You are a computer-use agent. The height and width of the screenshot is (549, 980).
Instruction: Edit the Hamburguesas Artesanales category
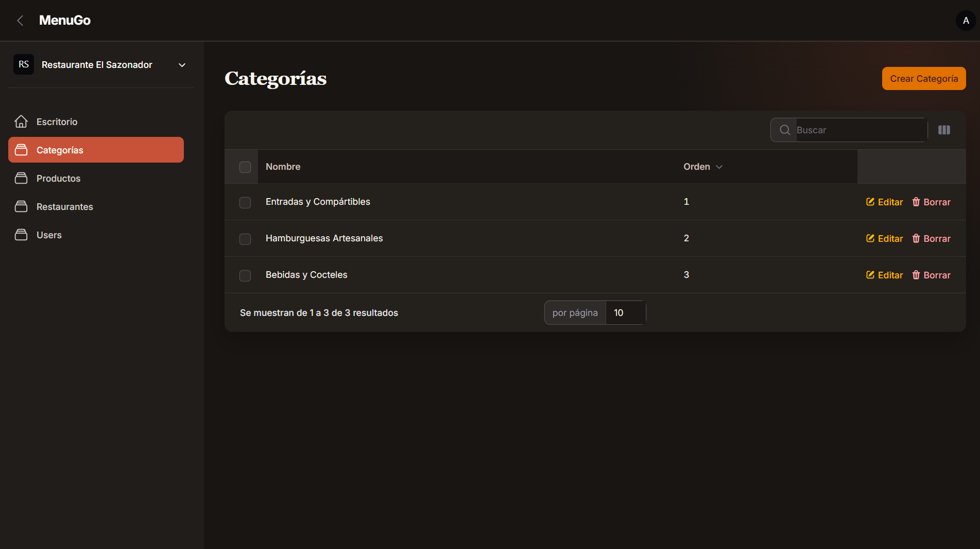pyautogui.click(x=884, y=239)
